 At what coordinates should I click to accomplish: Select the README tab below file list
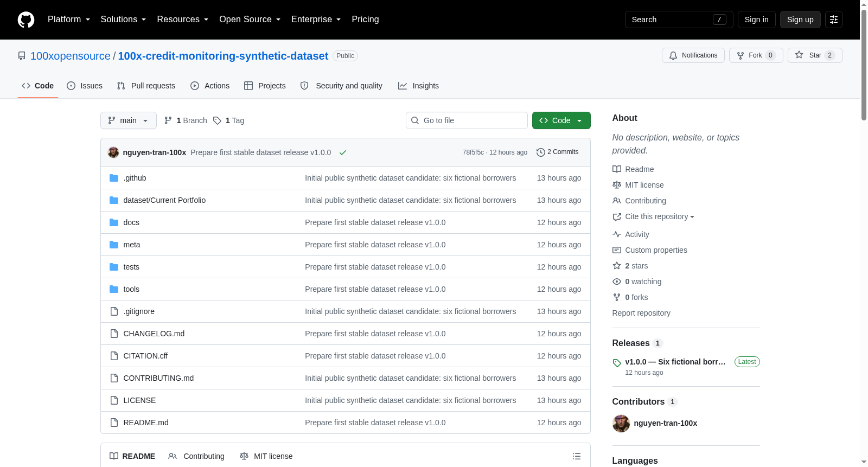[132, 456]
